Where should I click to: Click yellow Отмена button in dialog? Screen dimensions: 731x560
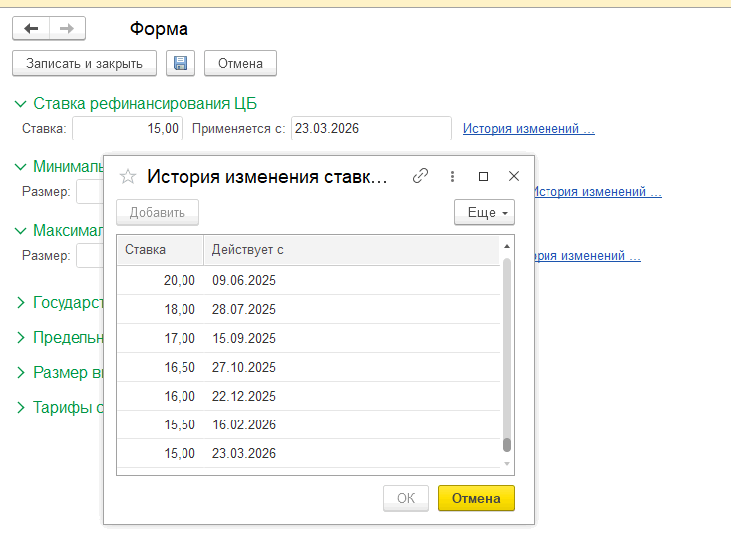[x=476, y=498]
